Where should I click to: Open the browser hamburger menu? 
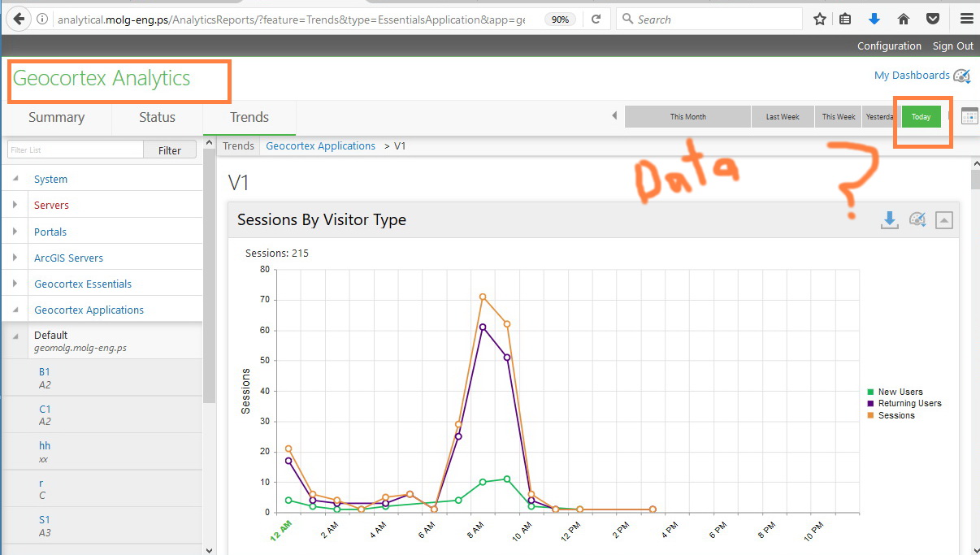pos(966,19)
